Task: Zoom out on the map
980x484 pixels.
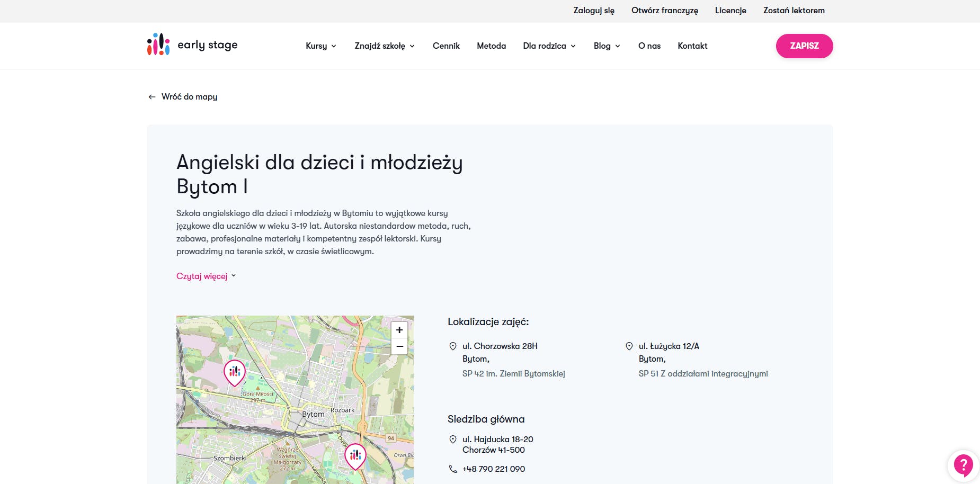Action: click(x=399, y=346)
